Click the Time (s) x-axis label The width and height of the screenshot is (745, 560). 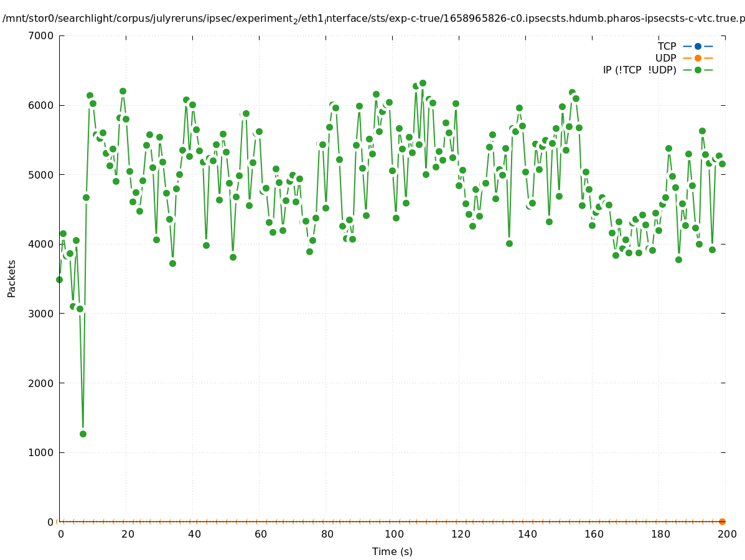(392, 551)
